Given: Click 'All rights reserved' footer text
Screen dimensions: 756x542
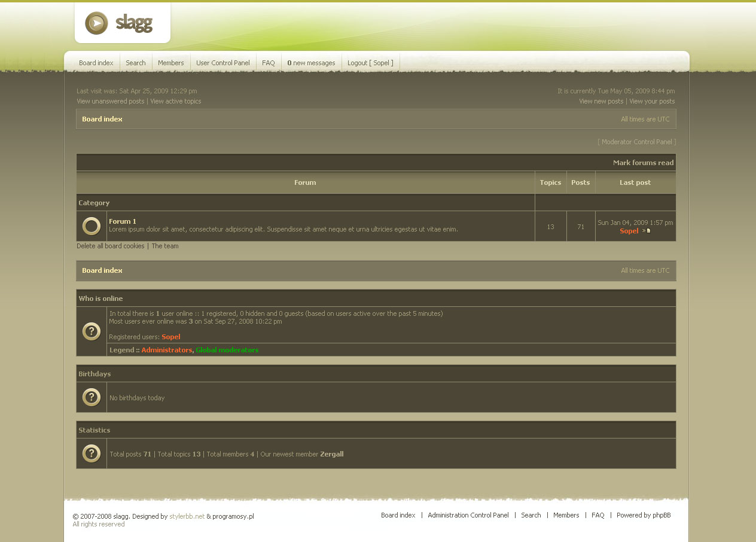Looking at the screenshot, I should (99, 524).
